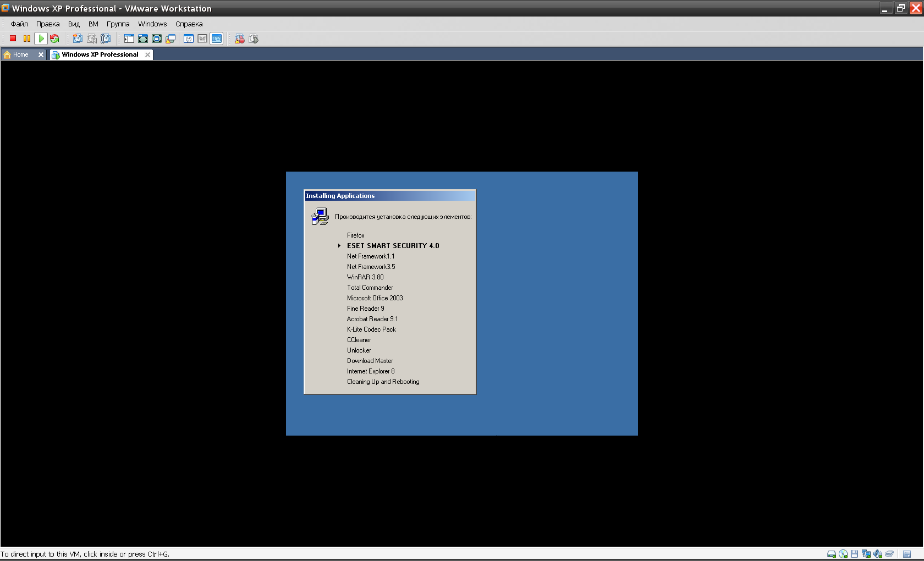The width and height of the screenshot is (924, 561).
Task: Click ESET SMART SECURITY 4.0 entry
Action: click(393, 246)
